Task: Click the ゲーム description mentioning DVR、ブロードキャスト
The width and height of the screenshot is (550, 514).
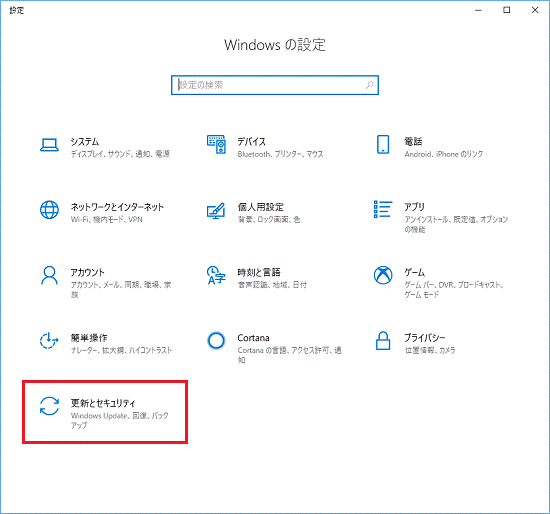Action: 454,290
